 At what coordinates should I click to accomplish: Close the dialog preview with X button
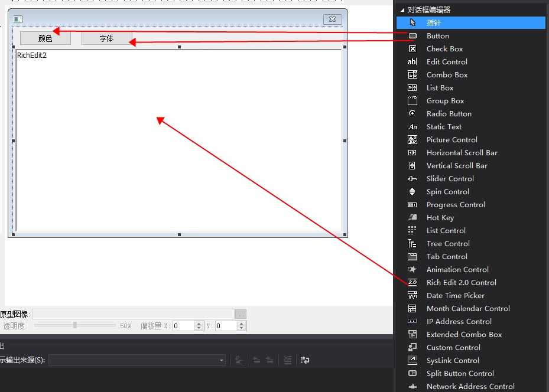pyautogui.click(x=332, y=19)
